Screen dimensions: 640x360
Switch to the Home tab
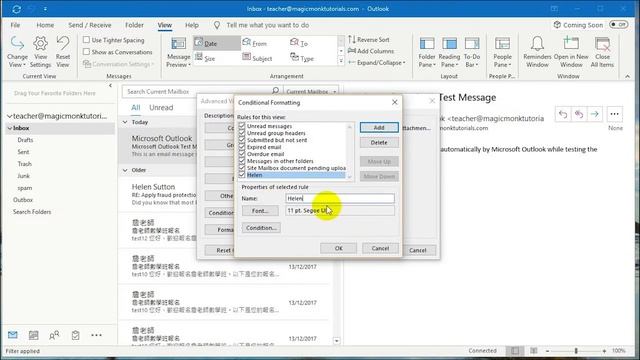coord(45,25)
